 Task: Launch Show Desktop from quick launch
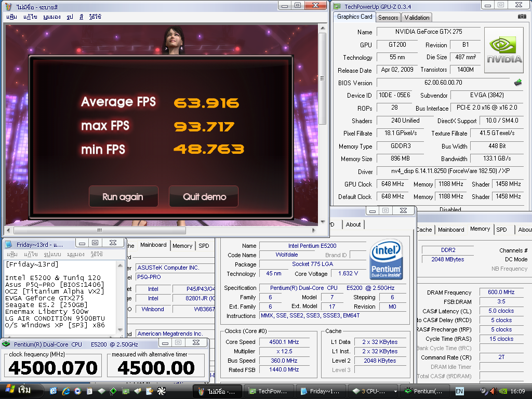[54, 391]
